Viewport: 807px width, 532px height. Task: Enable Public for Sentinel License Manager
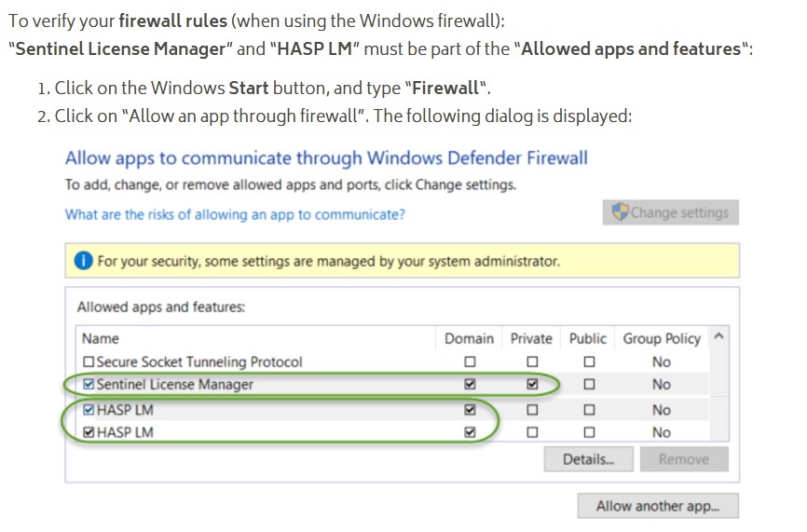click(589, 384)
